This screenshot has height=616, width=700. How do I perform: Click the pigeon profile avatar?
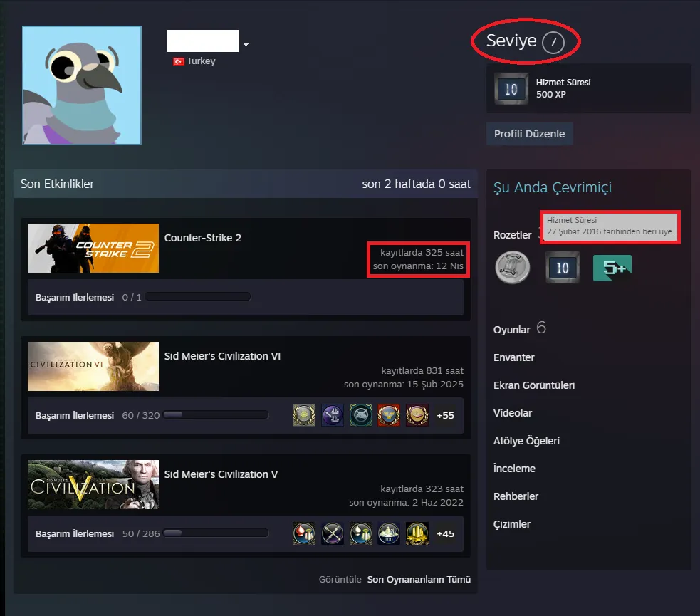tap(82, 85)
